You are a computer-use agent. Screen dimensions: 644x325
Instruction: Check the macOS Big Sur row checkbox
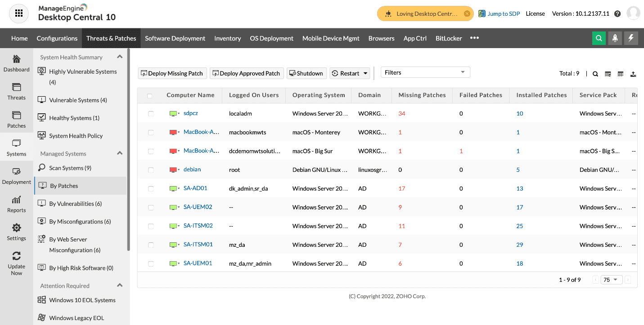151,151
